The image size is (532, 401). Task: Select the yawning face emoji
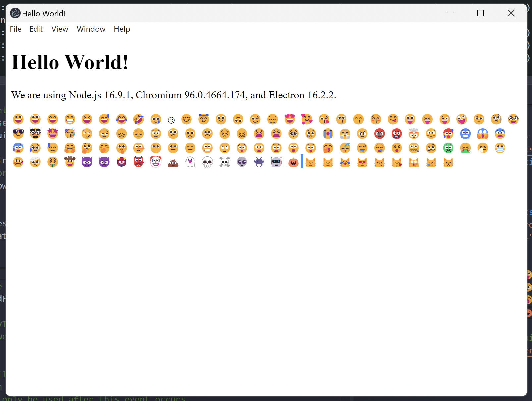pyautogui.click(x=328, y=148)
